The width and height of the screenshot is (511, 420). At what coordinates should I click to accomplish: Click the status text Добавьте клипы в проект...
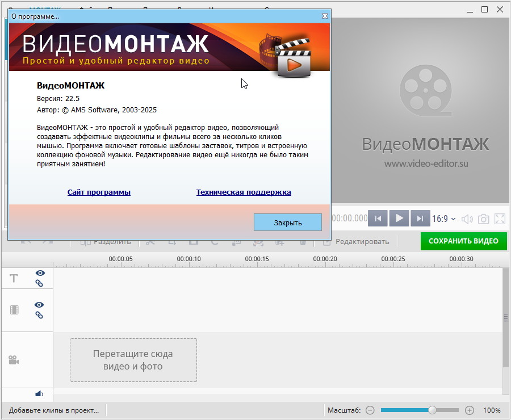(54, 410)
